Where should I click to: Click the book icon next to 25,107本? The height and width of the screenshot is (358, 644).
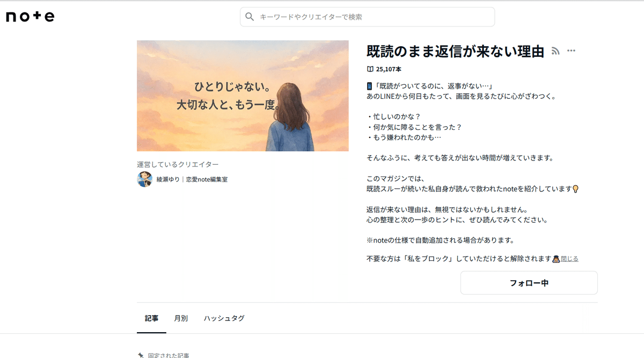tap(369, 69)
